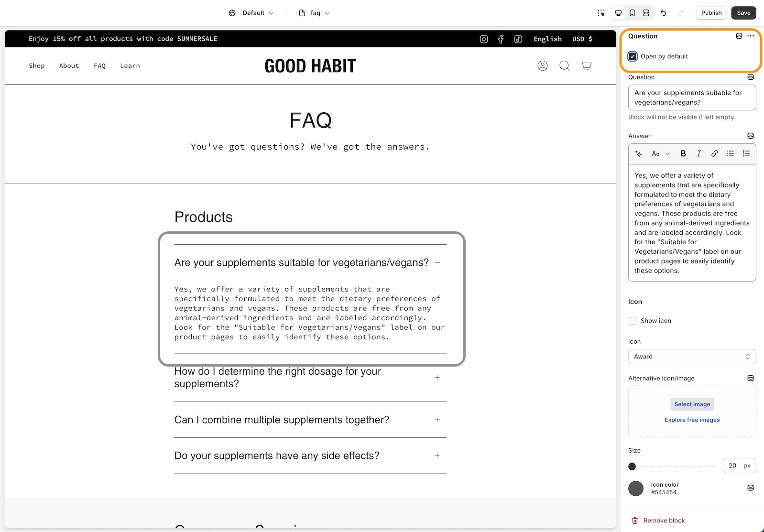Viewport: 764px width, 532px height.
Task: Switch to mobile device preview
Action: [632, 13]
